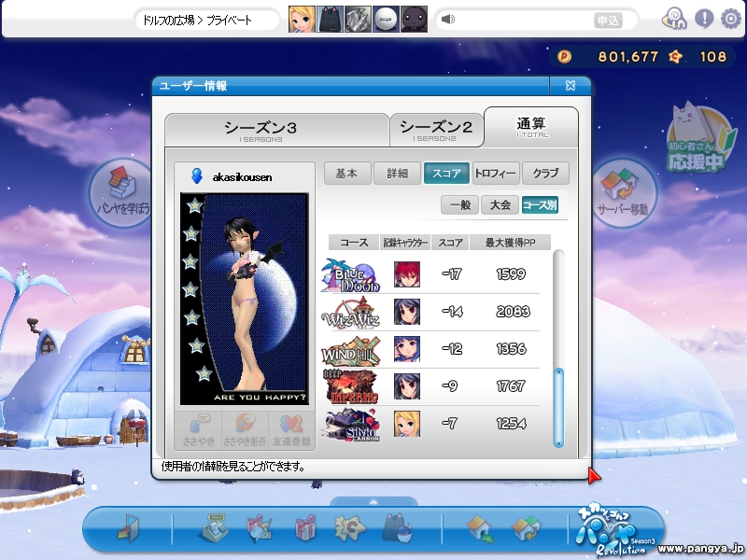The width and height of the screenshot is (747, 560).
Task: Open the cat with bowl icon
Action: (x=397, y=527)
